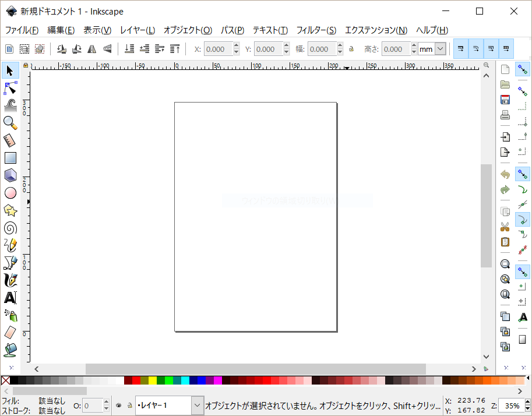Select the Bezier pen tool

coord(10,263)
